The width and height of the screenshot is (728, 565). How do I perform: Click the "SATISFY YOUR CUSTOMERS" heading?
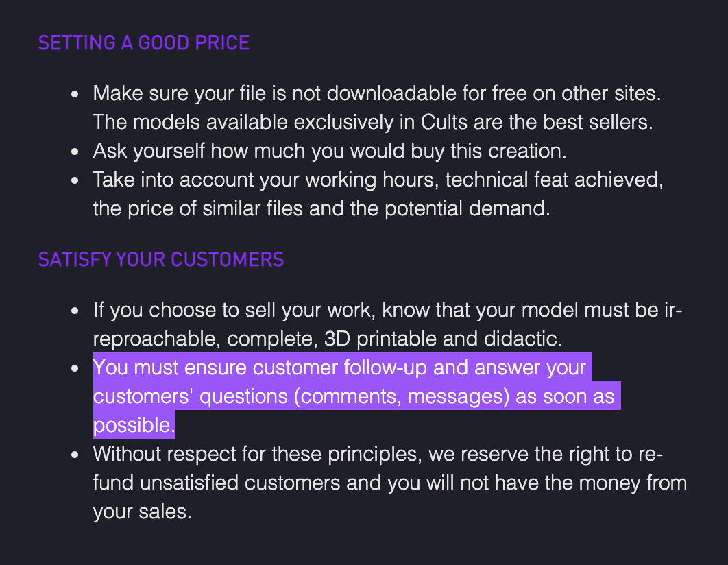[x=160, y=259]
